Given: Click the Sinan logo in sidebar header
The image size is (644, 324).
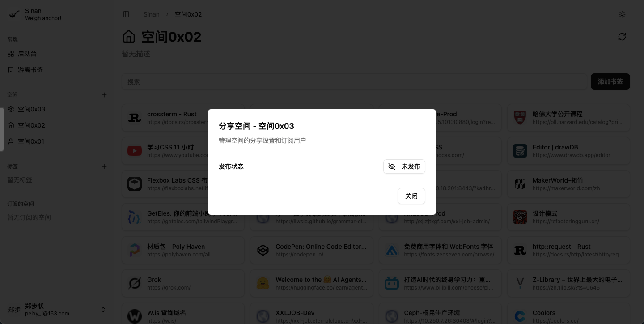Looking at the screenshot, I should 14,14.
